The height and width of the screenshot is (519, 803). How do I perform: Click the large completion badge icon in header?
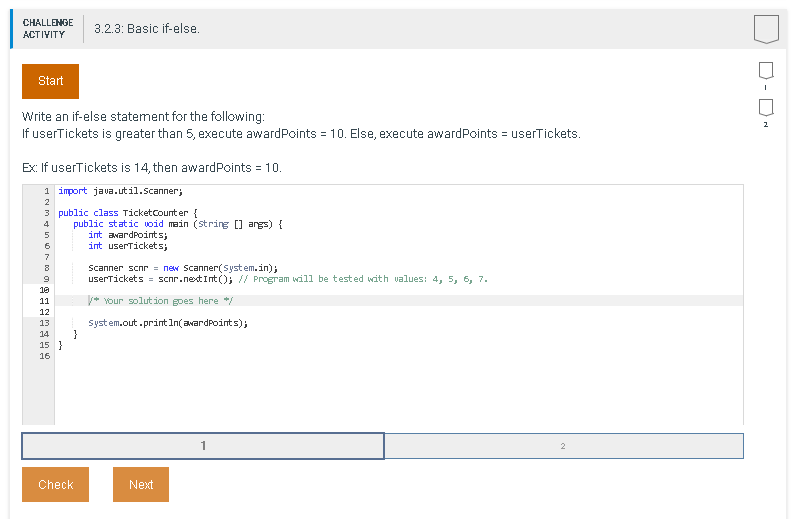click(766, 29)
